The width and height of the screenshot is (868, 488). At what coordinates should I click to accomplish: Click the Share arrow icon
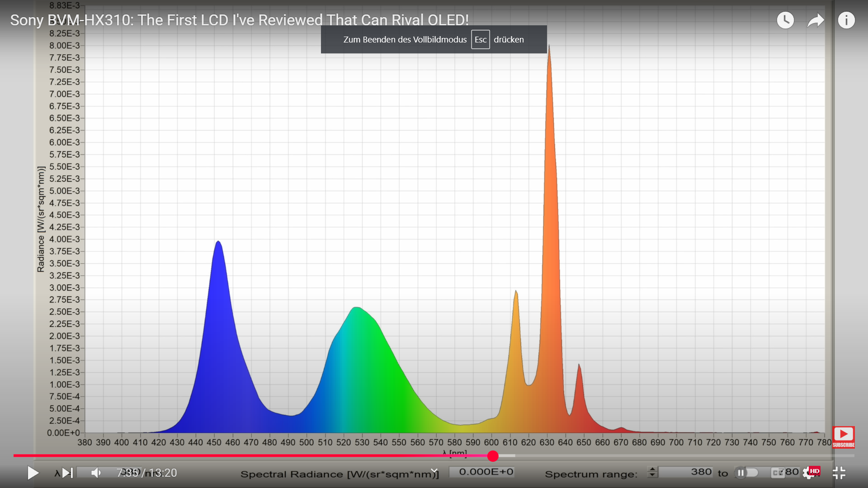point(816,20)
